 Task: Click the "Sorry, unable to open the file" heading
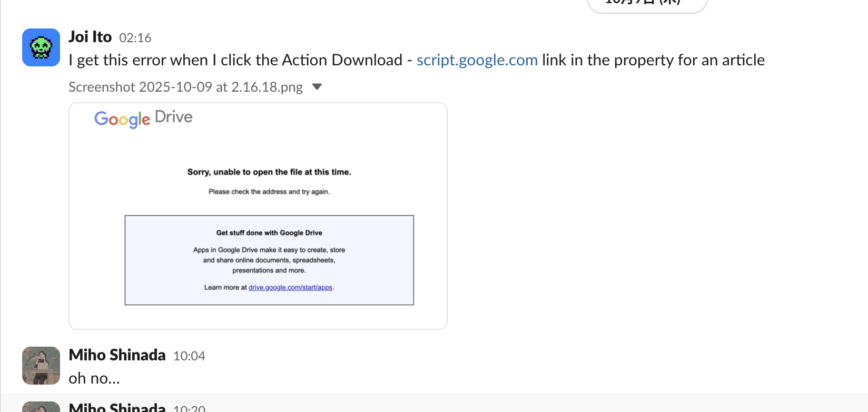click(x=269, y=172)
